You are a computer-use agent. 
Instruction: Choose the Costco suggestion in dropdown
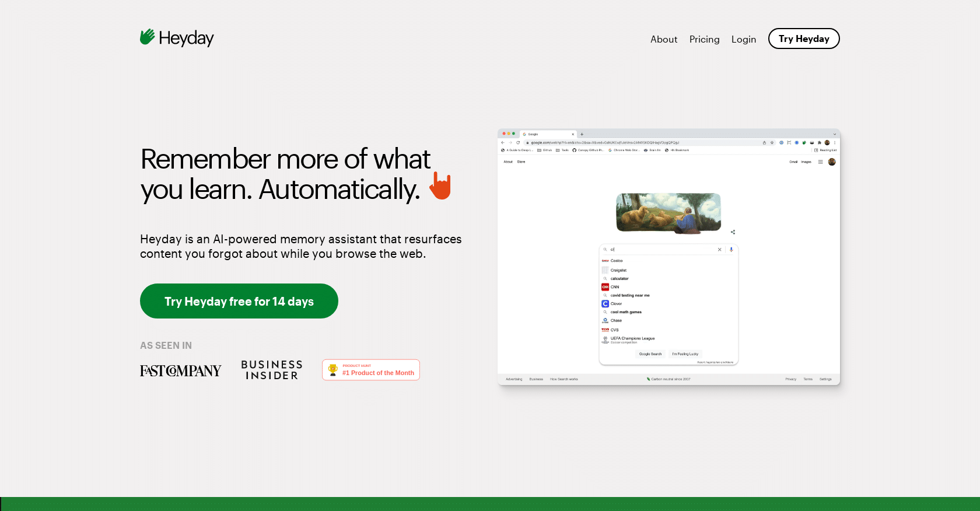coord(617,261)
